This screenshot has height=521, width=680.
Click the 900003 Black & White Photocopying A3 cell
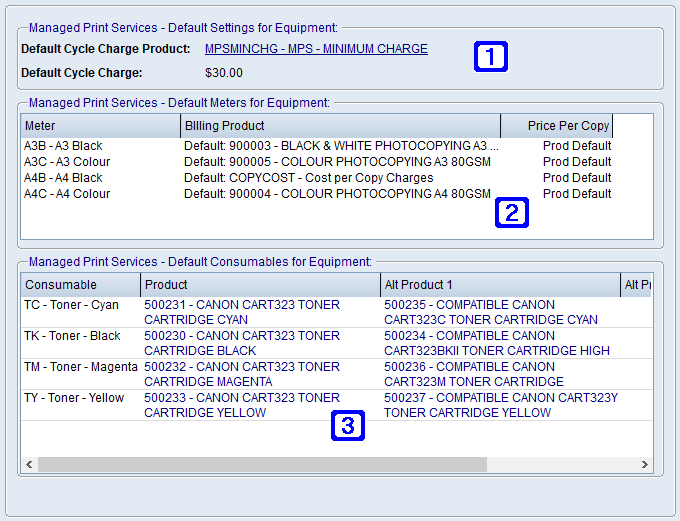(x=341, y=146)
